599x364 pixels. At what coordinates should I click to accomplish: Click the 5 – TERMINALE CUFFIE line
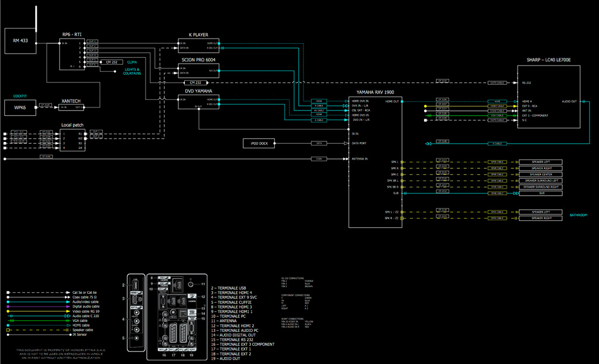tap(231, 302)
